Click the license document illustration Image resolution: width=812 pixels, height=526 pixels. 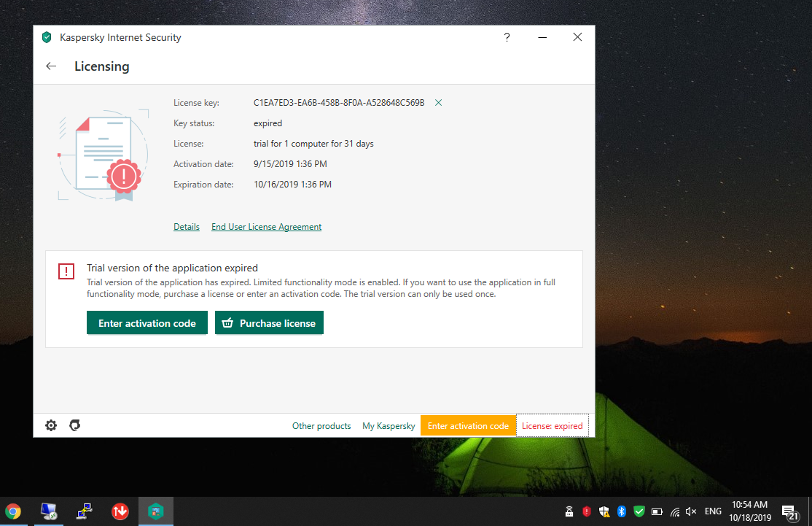tap(104, 155)
